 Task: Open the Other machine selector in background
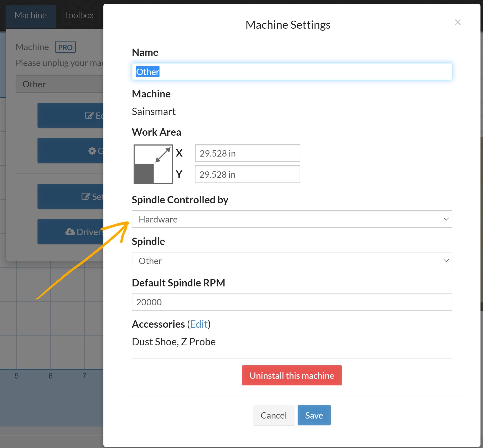click(60, 84)
